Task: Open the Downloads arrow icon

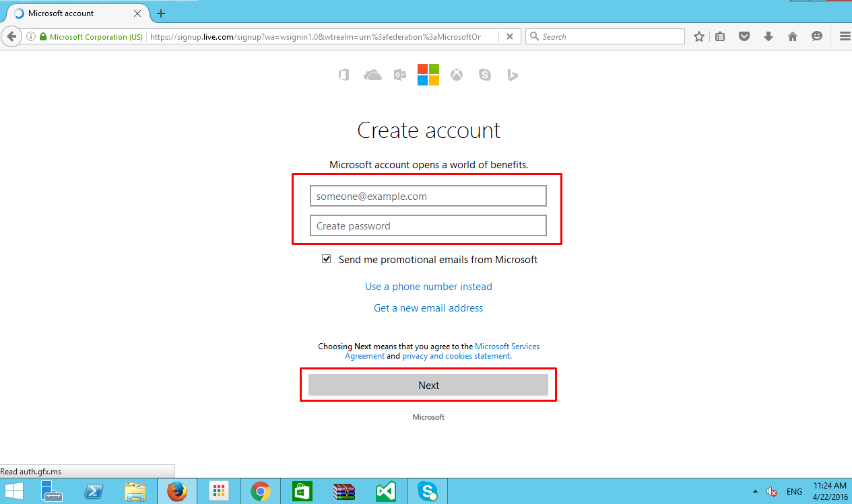Action: coord(768,37)
